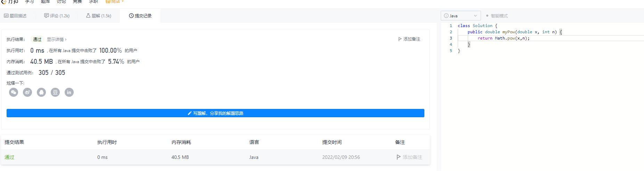This screenshot has height=171, width=644.
Task: Click the 语言 column header
Action: pyautogui.click(x=254, y=142)
